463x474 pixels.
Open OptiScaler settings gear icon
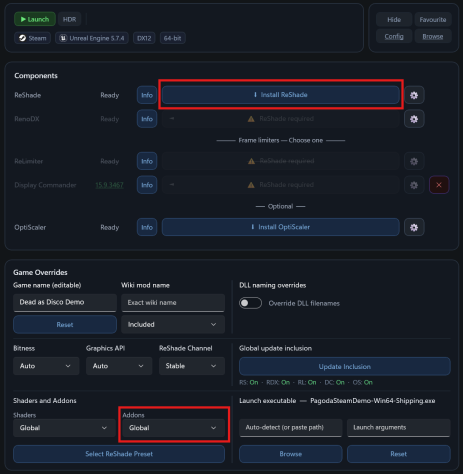(414, 227)
